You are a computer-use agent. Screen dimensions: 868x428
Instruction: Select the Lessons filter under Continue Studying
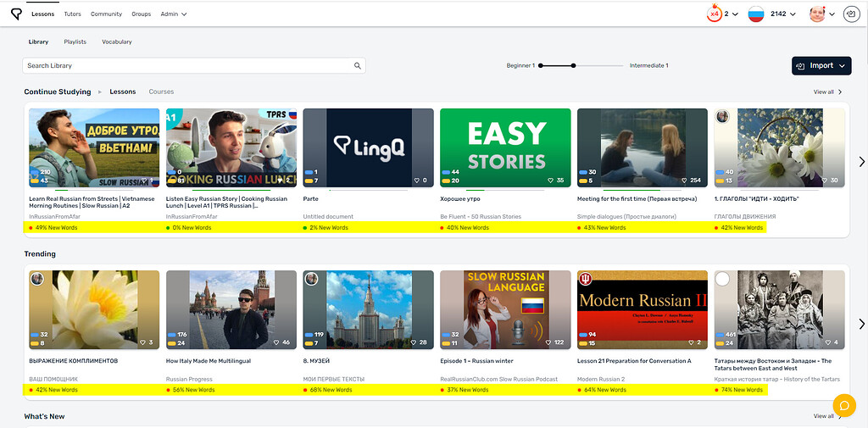point(122,92)
